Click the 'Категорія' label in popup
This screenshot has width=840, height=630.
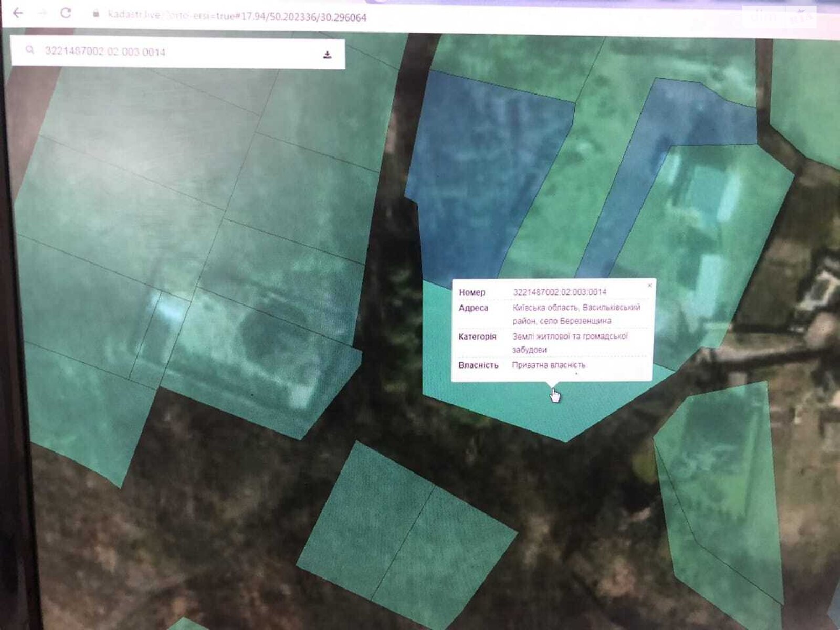pos(477,337)
